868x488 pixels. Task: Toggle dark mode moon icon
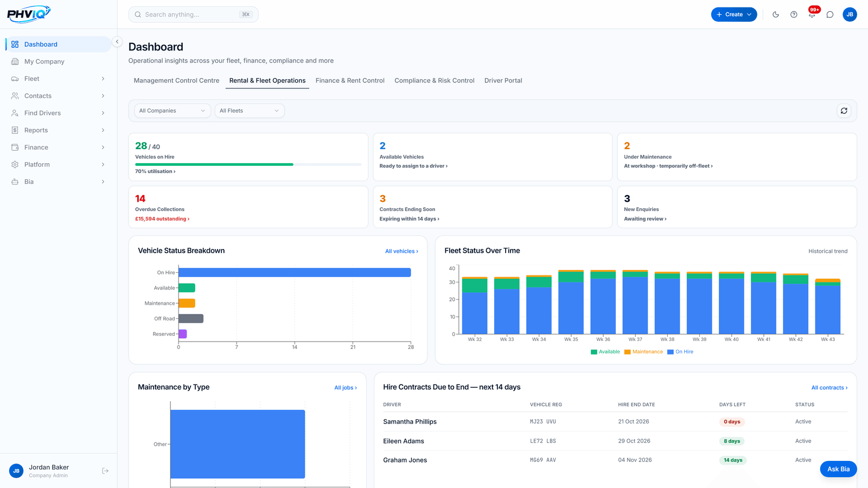(776, 15)
